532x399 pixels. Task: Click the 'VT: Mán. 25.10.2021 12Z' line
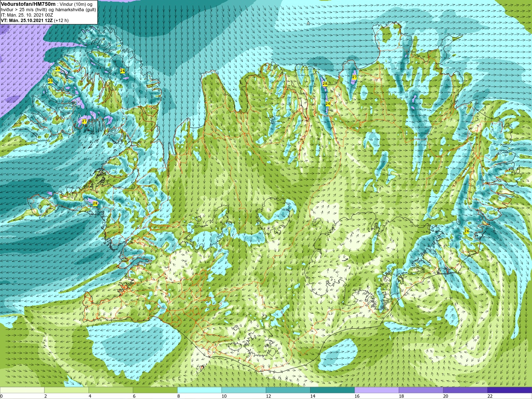pyautogui.click(x=27, y=20)
